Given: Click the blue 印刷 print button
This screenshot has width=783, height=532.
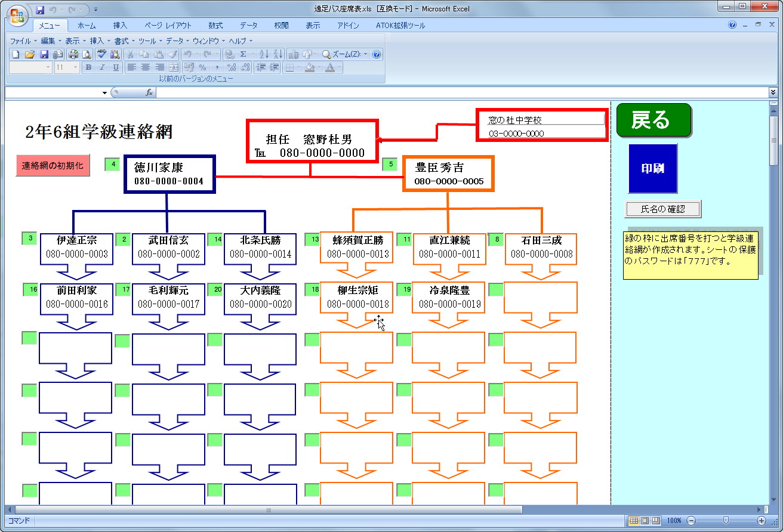Looking at the screenshot, I should [x=652, y=168].
